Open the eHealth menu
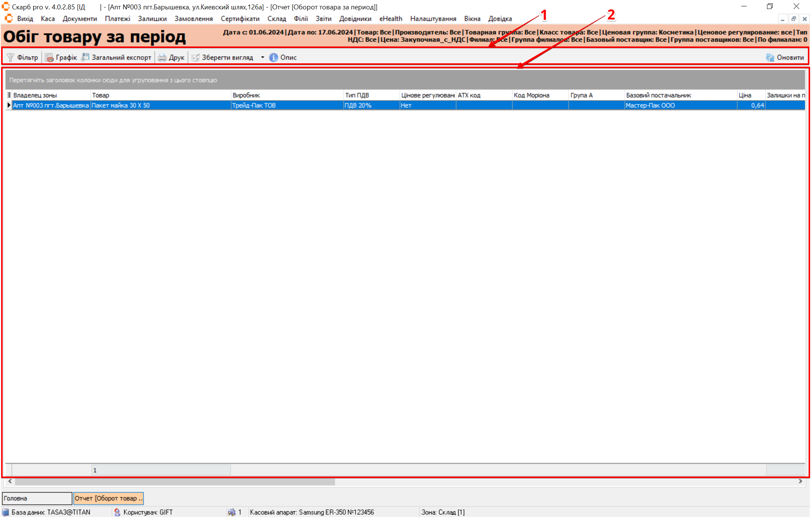The height and width of the screenshot is (517, 812). (391, 19)
